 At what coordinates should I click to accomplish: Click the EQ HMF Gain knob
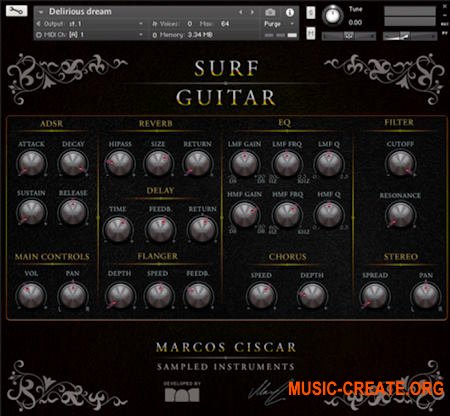(244, 214)
